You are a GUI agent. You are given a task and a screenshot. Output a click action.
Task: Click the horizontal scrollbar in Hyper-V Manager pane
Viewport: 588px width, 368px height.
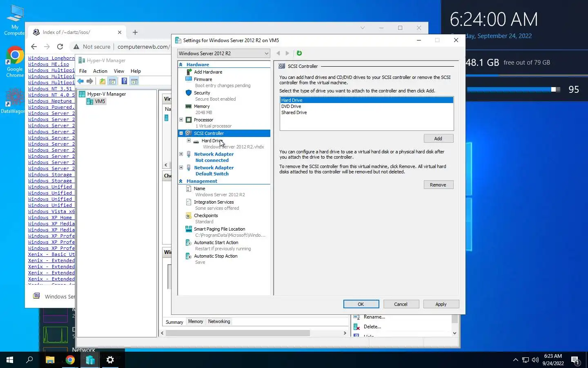point(238,333)
